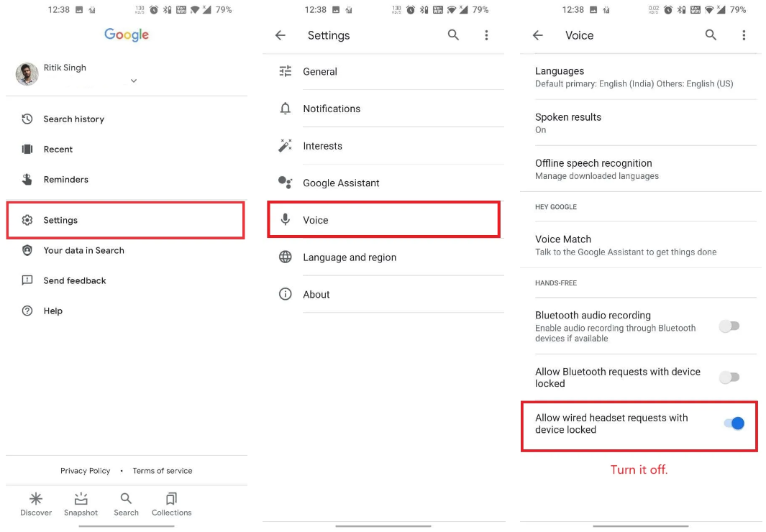The image size is (766, 532).
Task: Go back using arrow on Voice screen
Action: point(538,35)
